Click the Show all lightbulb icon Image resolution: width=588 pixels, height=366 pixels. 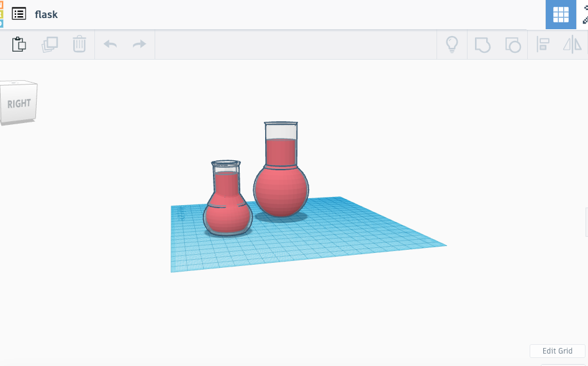point(452,45)
